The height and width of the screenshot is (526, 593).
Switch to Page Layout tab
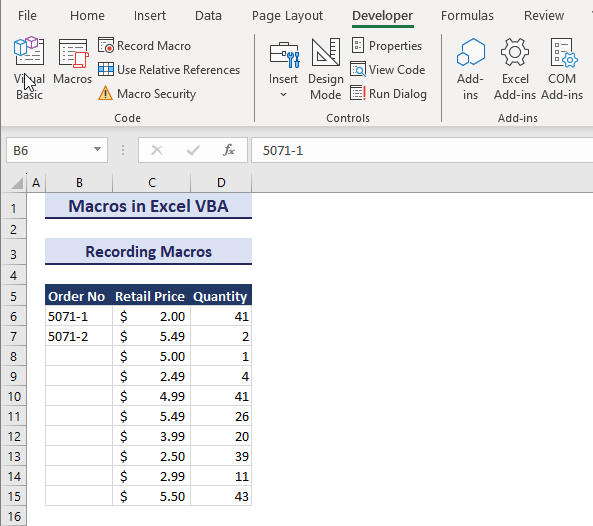coord(287,16)
